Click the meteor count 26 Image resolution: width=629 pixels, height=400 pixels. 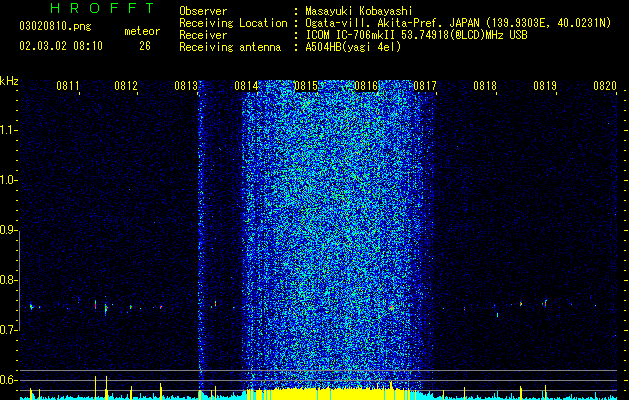click(x=145, y=46)
